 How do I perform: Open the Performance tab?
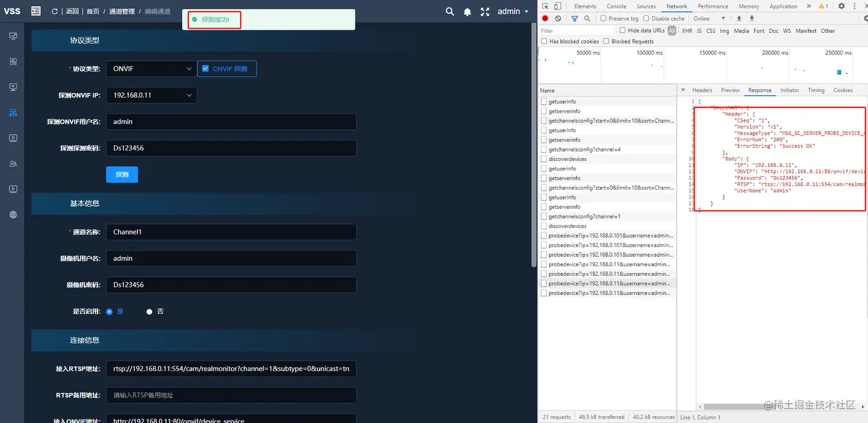(713, 6)
